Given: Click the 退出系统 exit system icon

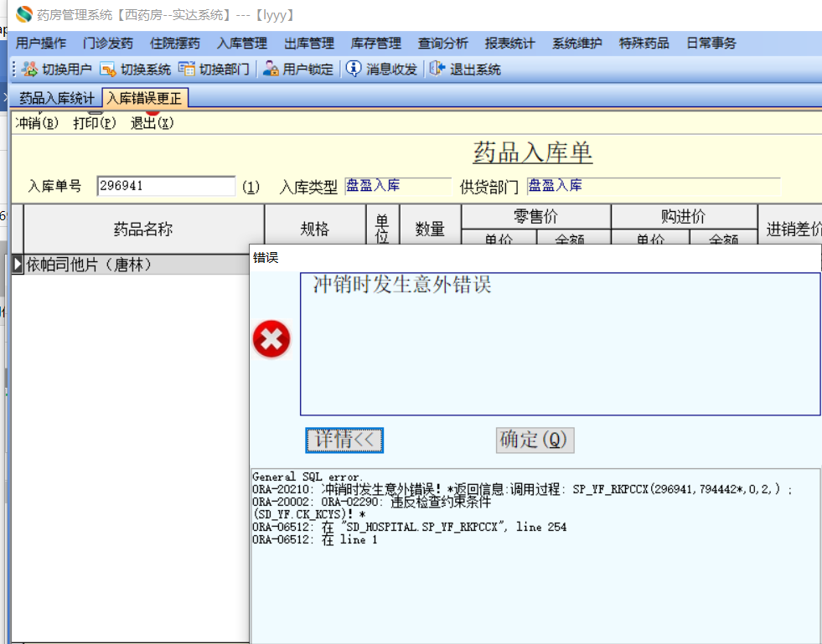Looking at the screenshot, I should (x=437, y=69).
